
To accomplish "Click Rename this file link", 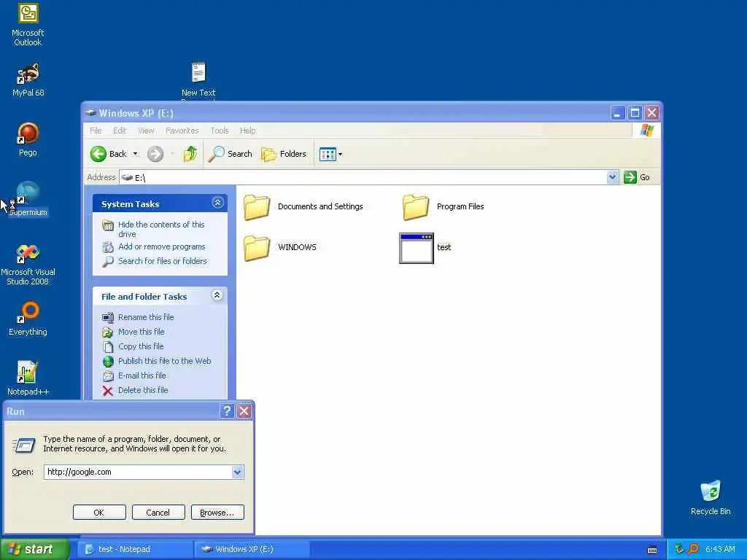I will (146, 317).
